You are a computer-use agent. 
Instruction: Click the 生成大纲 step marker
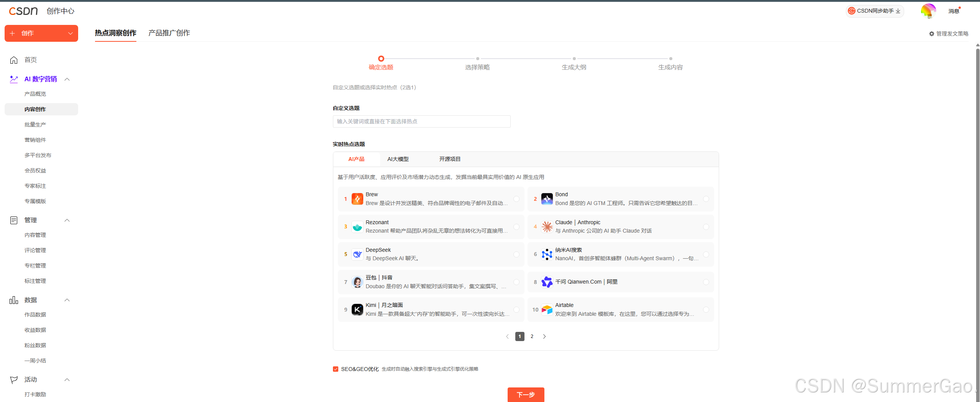coord(574,59)
